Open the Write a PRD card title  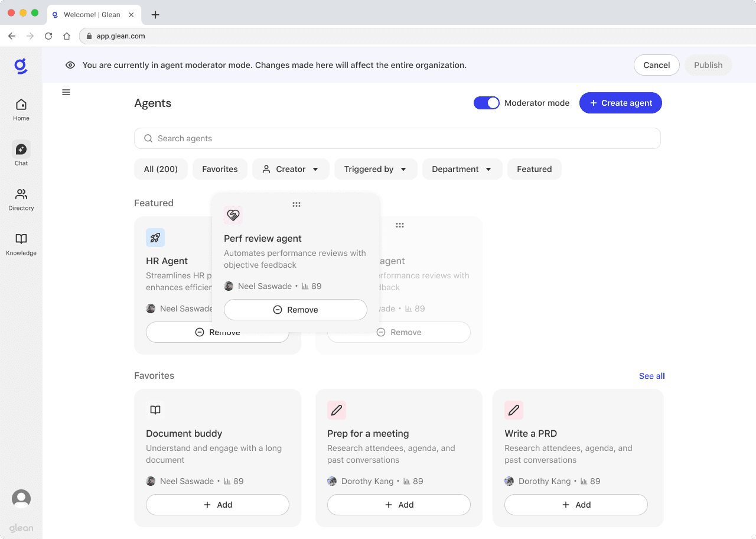point(531,433)
